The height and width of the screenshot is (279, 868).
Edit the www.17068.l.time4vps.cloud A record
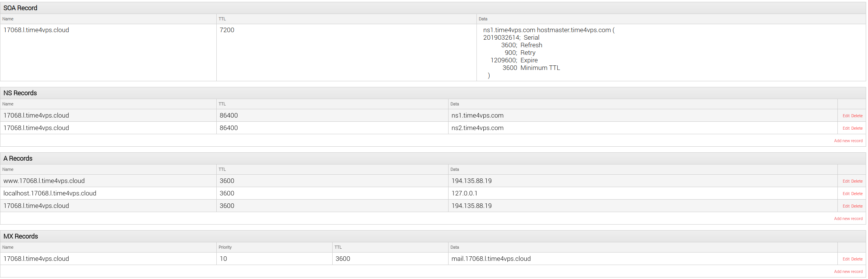[x=846, y=181]
